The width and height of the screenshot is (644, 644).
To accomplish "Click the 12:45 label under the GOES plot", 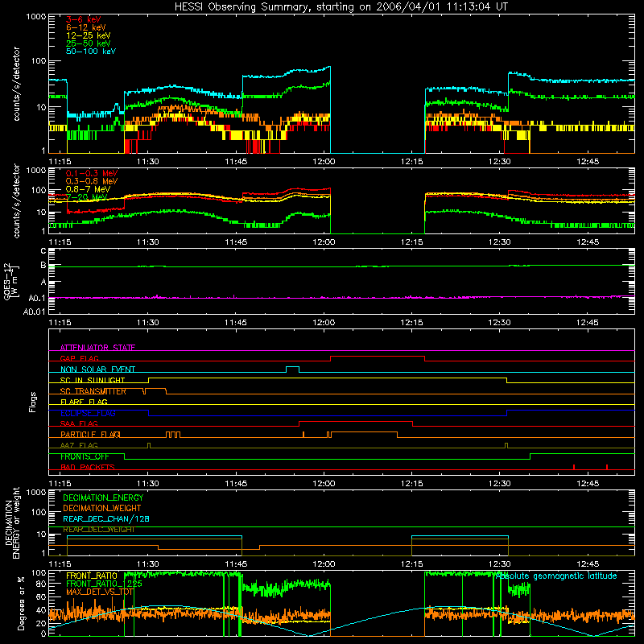I will click(588, 323).
